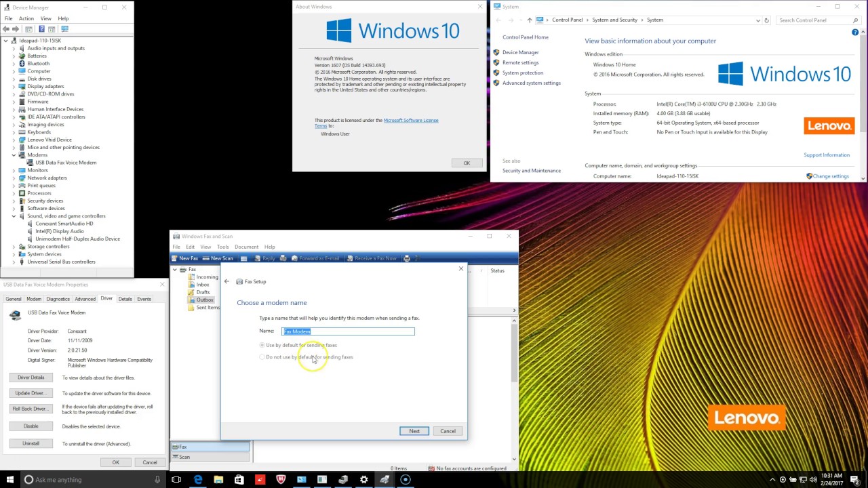The width and height of the screenshot is (868, 488).
Task: Click Uninstall in the modem driver tab
Action: click(31, 443)
